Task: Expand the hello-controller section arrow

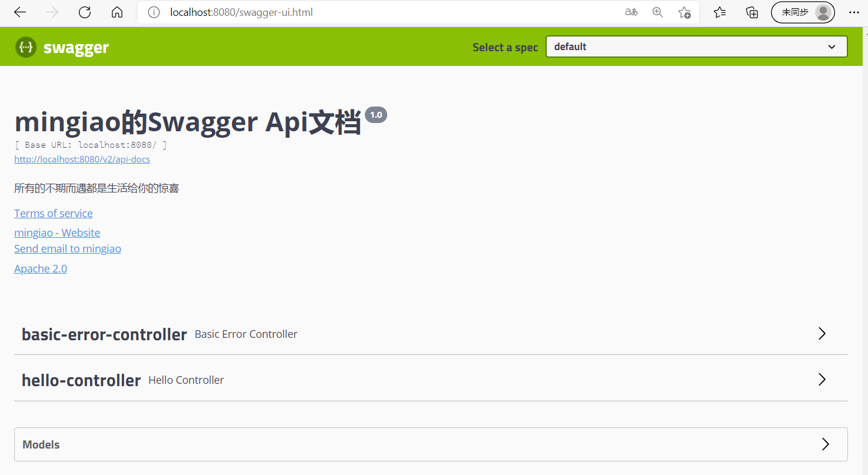Action: [822, 380]
